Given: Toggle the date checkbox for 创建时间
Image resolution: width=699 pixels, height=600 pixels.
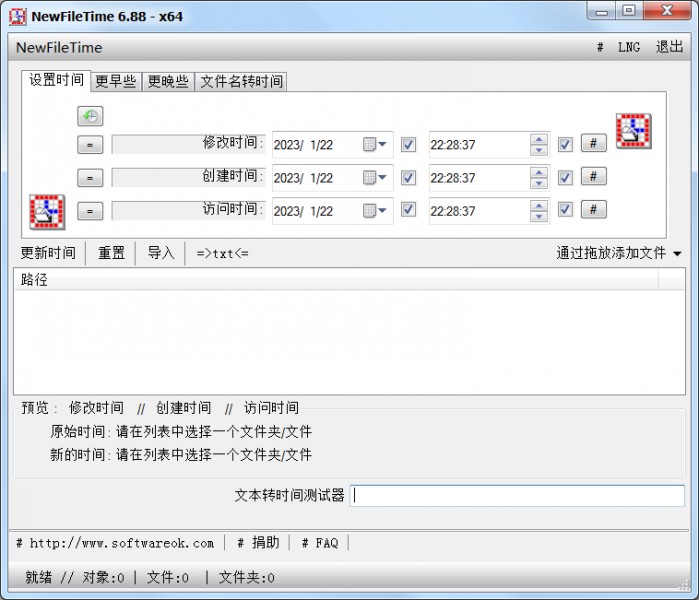Looking at the screenshot, I should [x=408, y=177].
